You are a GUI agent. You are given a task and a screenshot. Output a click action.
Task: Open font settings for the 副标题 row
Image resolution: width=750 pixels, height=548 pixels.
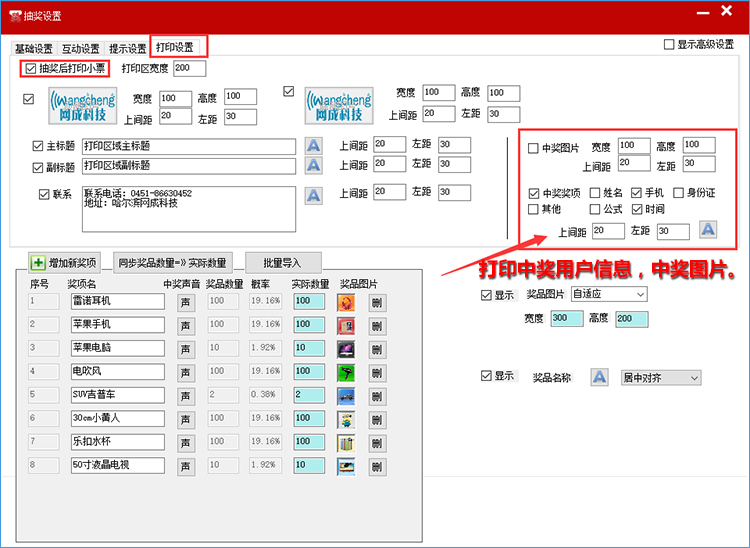pyautogui.click(x=314, y=165)
